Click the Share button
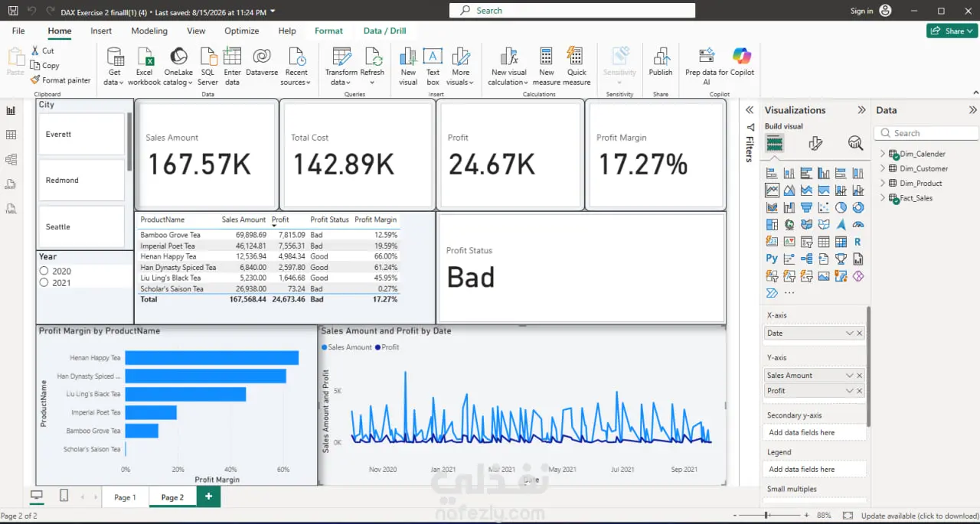The height and width of the screenshot is (524, 980). (x=952, y=31)
